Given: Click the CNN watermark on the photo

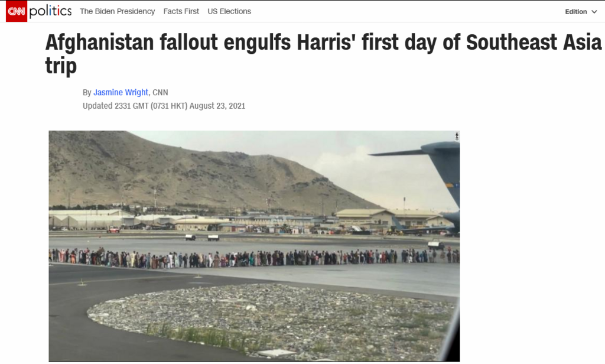Looking at the screenshot, I should point(457,136).
